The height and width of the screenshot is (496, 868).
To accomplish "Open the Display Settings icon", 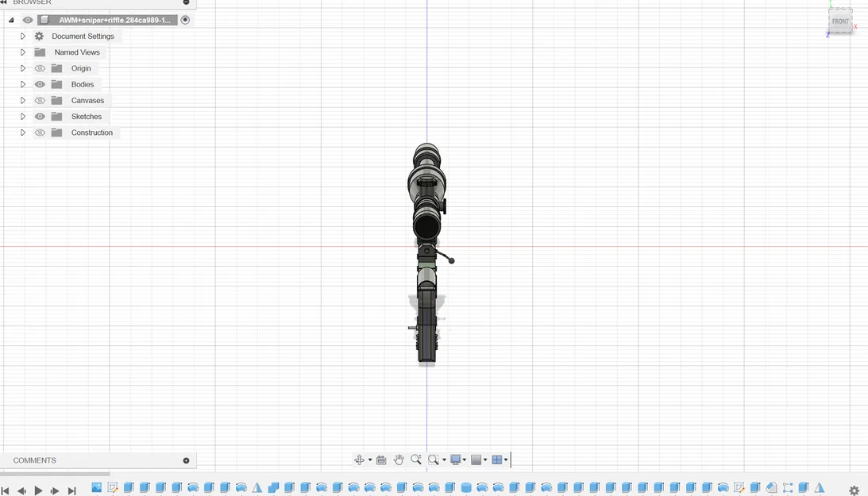I will tap(455, 459).
